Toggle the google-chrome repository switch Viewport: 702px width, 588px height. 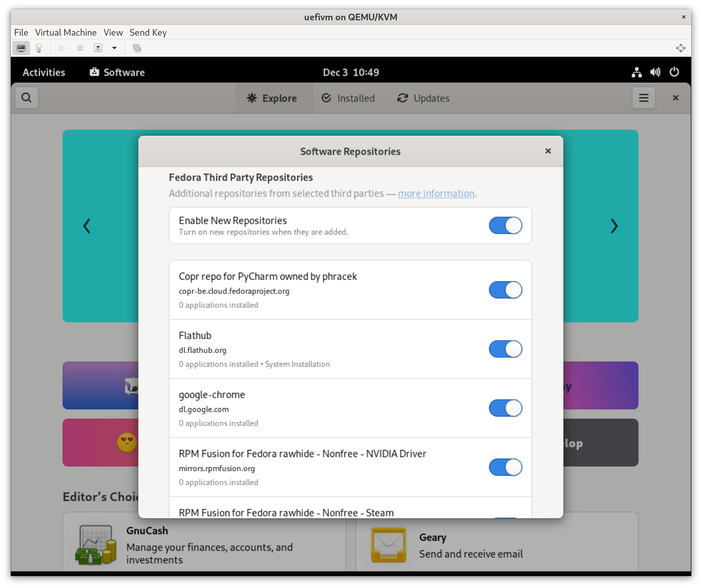(505, 408)
